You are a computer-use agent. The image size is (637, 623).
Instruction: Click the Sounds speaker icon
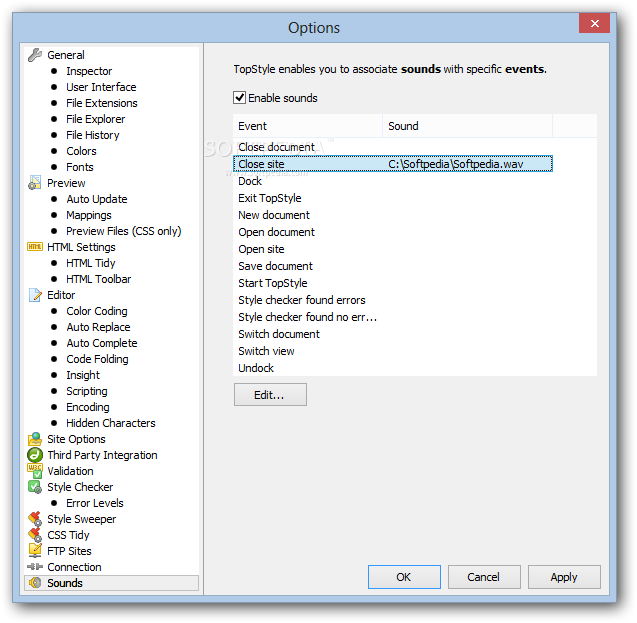coord(35,583)
